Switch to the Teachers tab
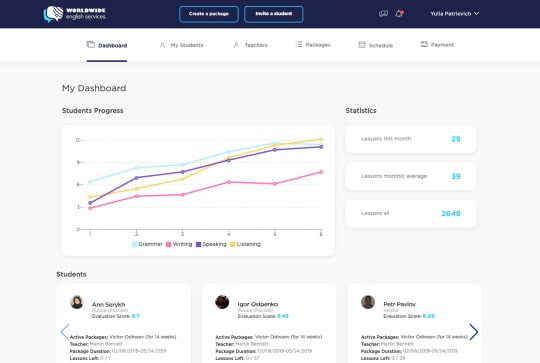The image size is (540, 363). [x=250, y=45]
